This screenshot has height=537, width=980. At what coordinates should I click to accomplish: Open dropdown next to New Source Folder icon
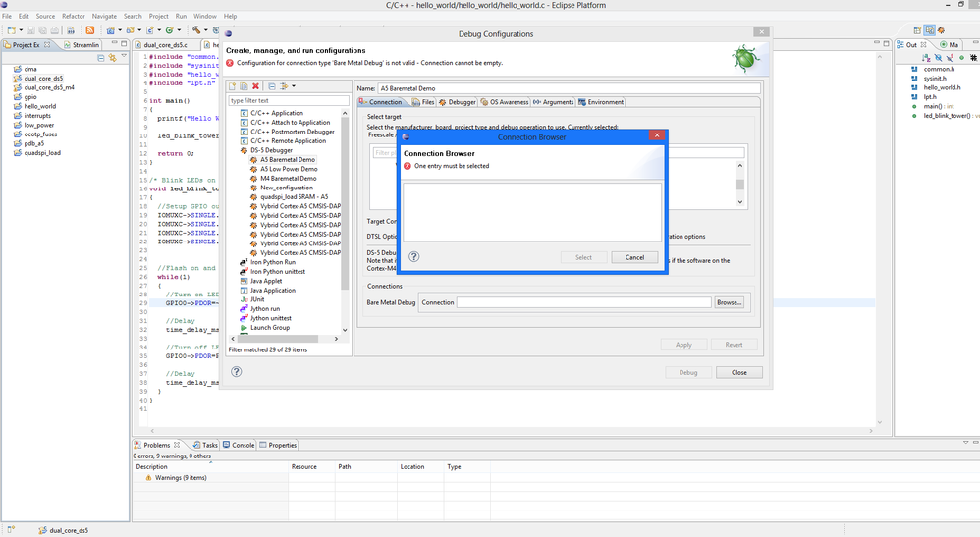coord(139,30)
